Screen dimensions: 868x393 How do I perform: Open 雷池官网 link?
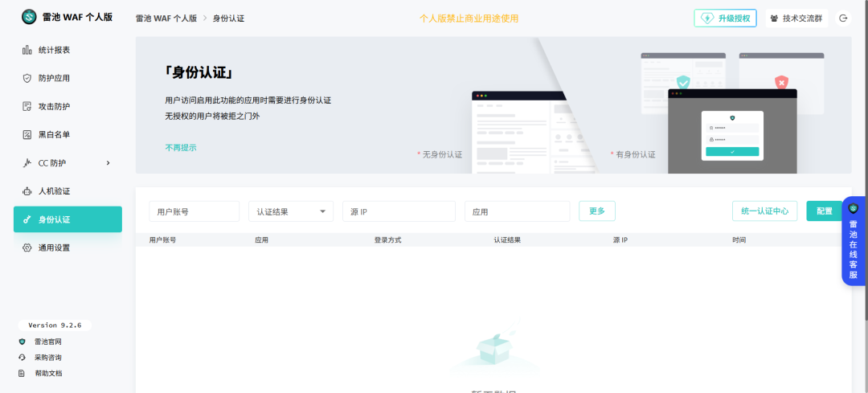click(47, 342)
